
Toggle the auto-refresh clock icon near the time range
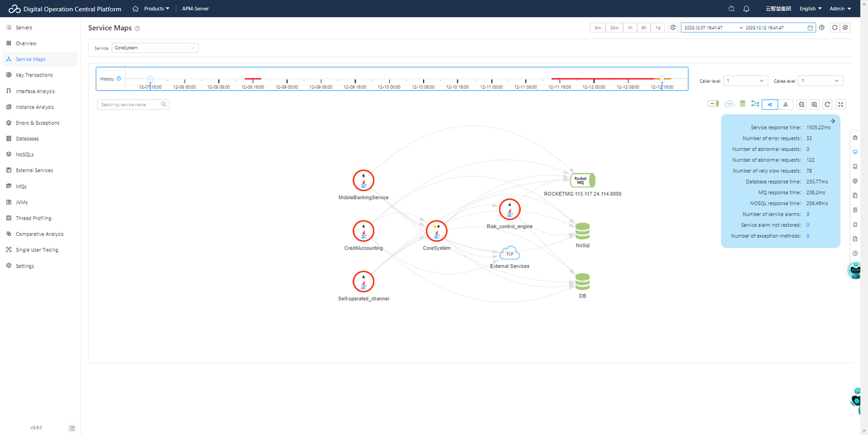tap(672, 27)
